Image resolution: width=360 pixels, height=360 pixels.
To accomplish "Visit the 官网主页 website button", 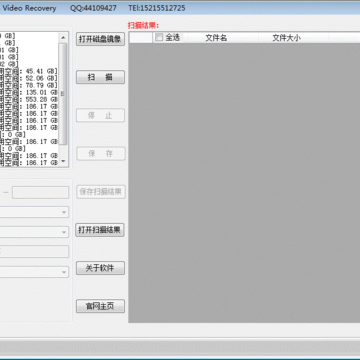I will click(100, 306).
